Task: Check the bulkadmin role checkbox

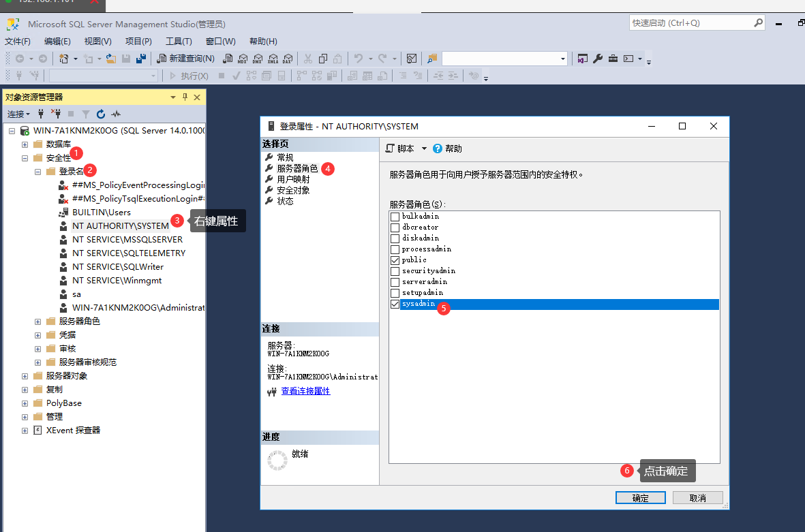Action: click(x=395, y=217)
